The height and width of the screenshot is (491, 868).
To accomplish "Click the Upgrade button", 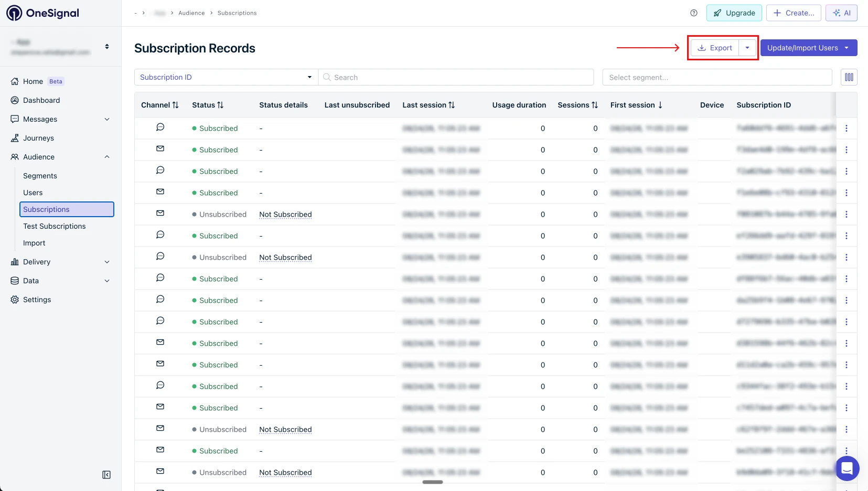I will pyautogui.click(x=734, y=13).
